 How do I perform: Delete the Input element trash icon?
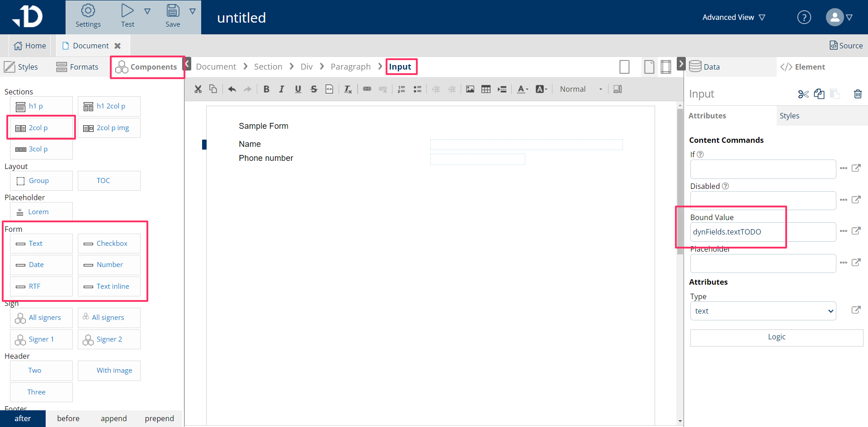tap(858, 94)
